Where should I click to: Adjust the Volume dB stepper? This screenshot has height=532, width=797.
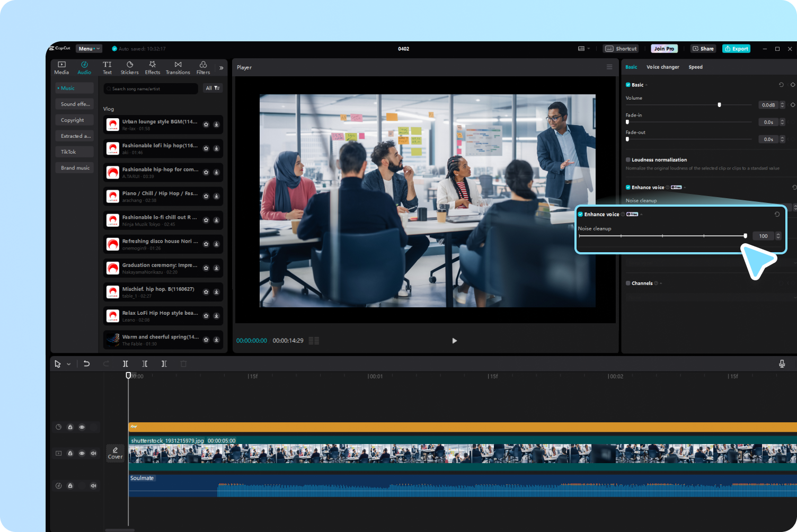pyautogui.click(x=782, y=105)
